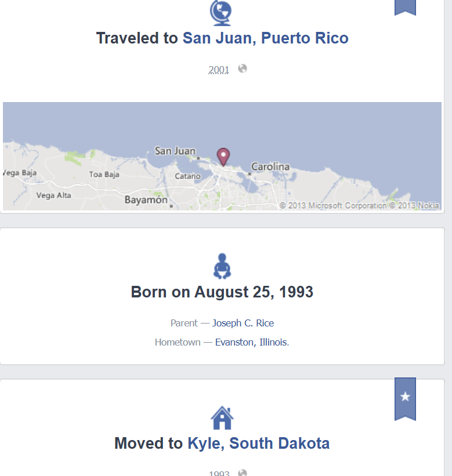Click the Carolina label on the map
The width and height of the screenshot is (452, 476).
tap(270, 166)
